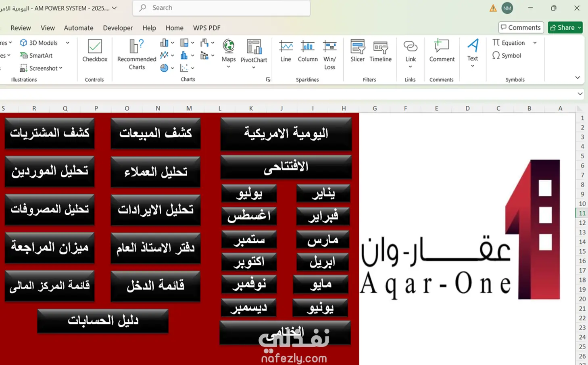Go to the Home tab
The image size is (588, 365).
174,28
